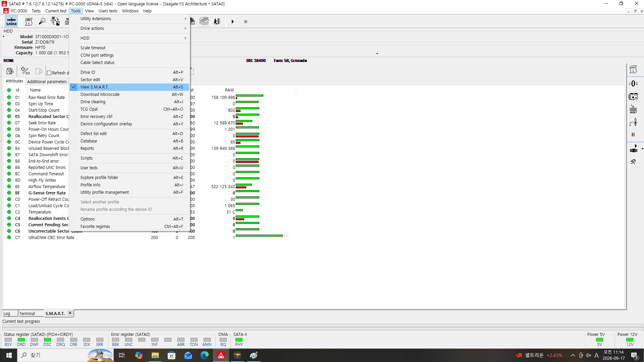Open the Users tests menu

pyautogui.click(x=108, y=11)
